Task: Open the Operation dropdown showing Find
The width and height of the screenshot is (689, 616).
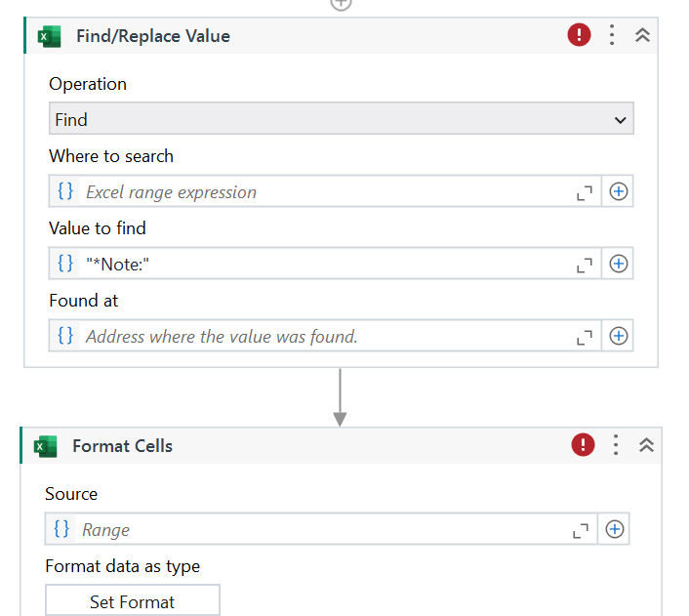Action: (341, 119)
